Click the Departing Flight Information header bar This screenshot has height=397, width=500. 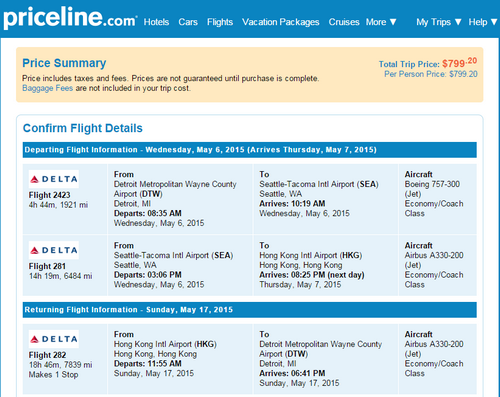coord(250,150)
